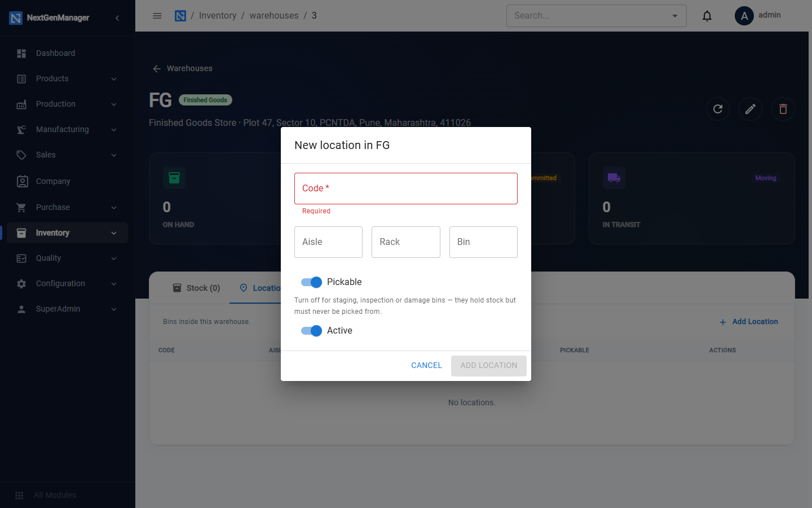Focus the Rack input field
Image resolution: width=812 pixels, height=508 pixels.
tap(406, 242)
